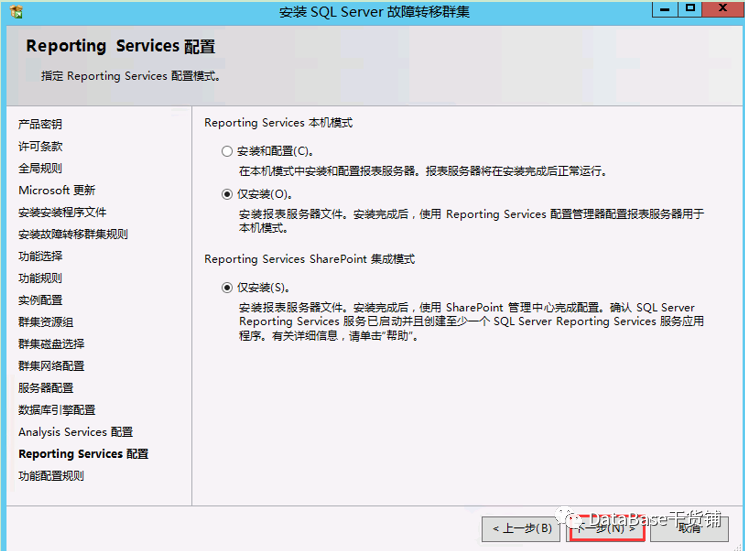Close the SQL Server setup window

(x=723, y=9)
